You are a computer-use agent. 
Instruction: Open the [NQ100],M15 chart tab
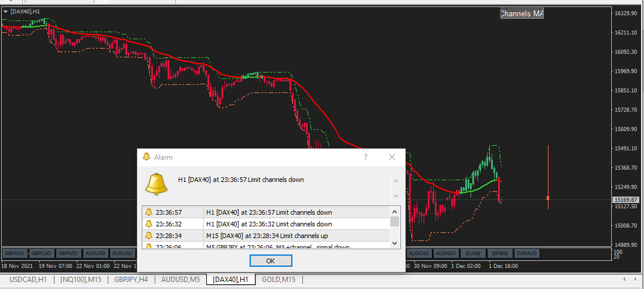[x=81, y=280]
